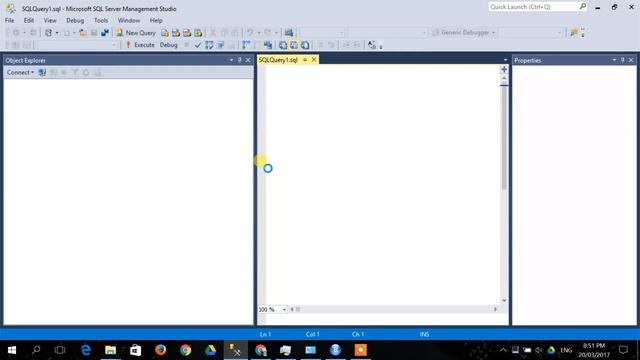Launch Google Chrome from taskbar

click(x=186, y=350)
